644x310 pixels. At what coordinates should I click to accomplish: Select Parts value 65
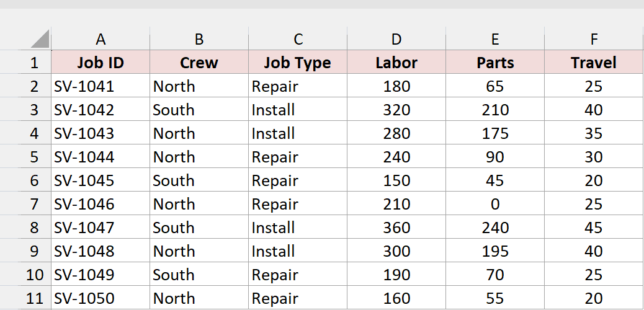click(495, 86)
